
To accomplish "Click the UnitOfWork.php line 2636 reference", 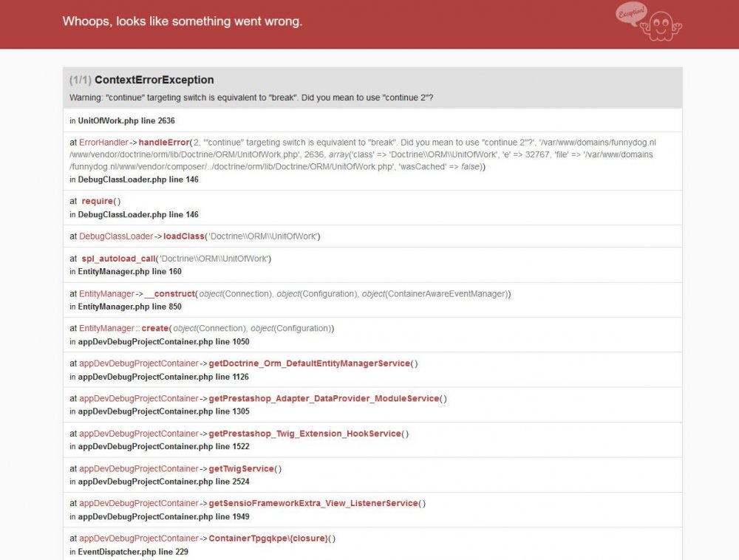I will coord(126,120).
